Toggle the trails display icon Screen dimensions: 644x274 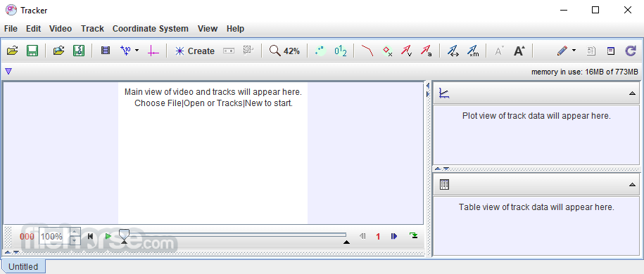click(320, 51)
